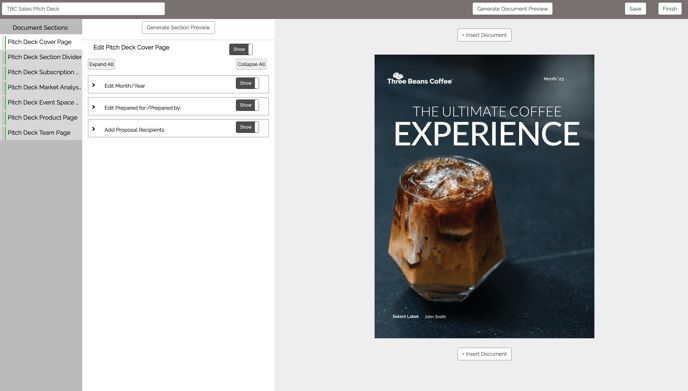
Task: Click the upper Insert Document button
Action: (x=484, y=35)
